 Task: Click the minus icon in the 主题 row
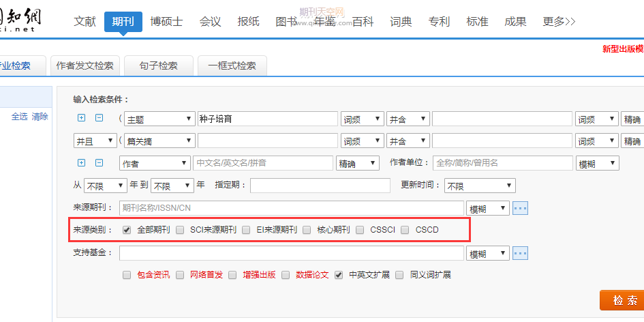pyautogui.click(x=99, y=118)
